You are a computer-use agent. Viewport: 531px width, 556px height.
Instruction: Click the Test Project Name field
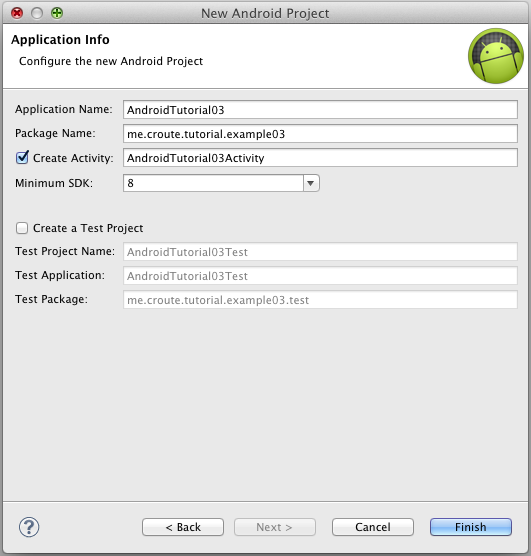point(320,252)
